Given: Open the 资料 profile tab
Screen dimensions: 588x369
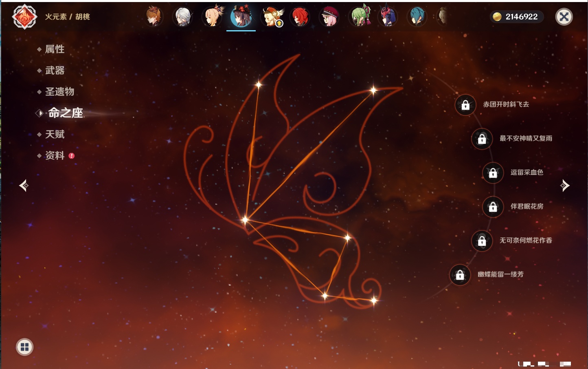Looking at the screenshot, I should [55, 155].
